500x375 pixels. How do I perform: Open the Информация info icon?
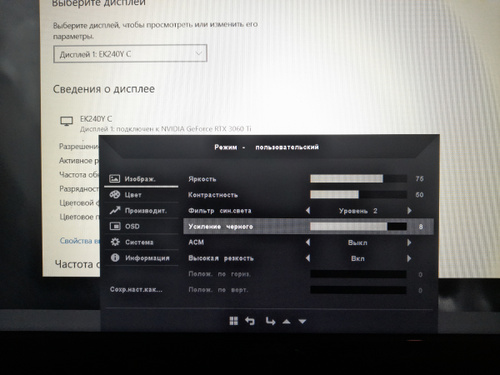tap(115, 258)
